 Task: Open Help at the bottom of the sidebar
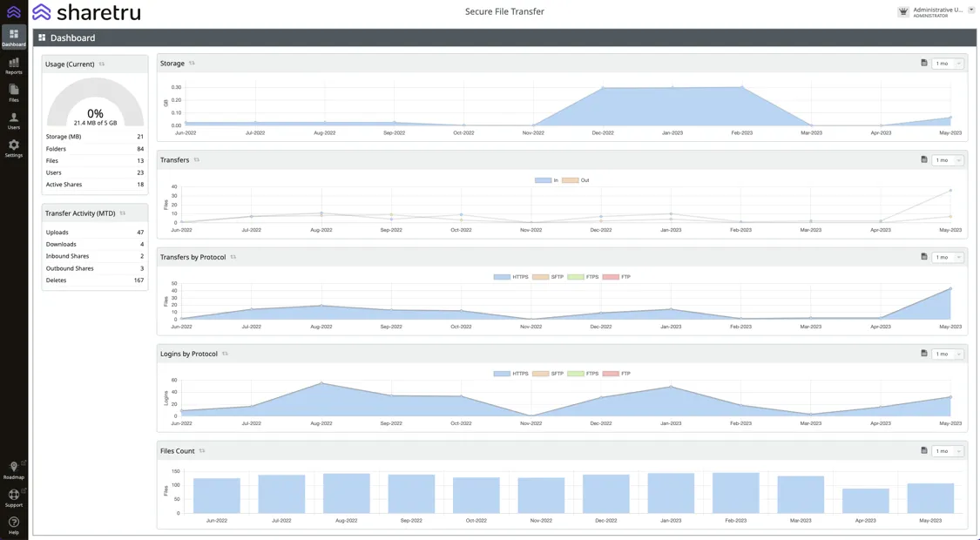(14, 525)
